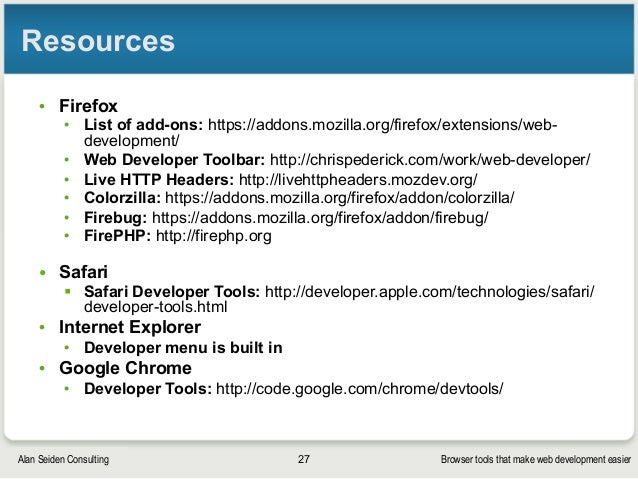Open the Firebug add-on URL
The image size is (638, 479).
(x=320, y=218)
